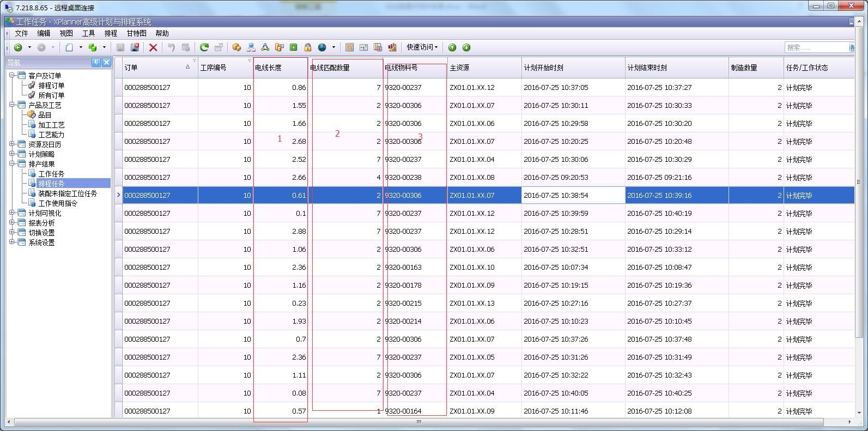
Task: Open the green cubes dropdown arrow
Action: (x=104, y=47)
